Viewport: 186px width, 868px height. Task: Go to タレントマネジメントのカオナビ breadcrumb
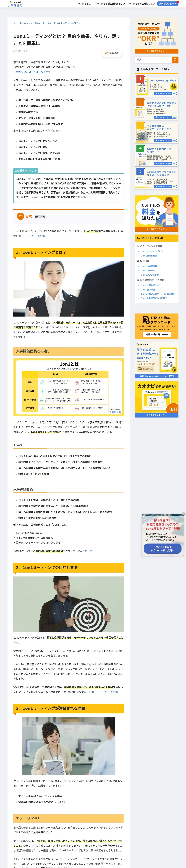29,23
